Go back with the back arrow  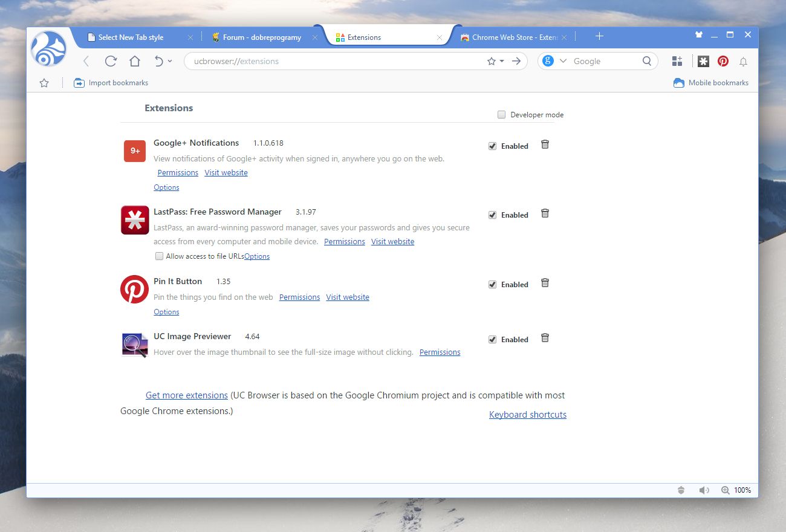[x=86, y=61]
